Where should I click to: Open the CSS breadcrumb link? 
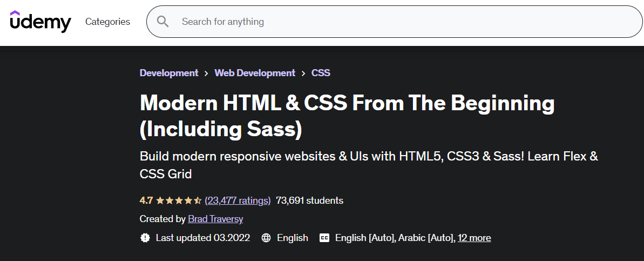click(321, 73)
